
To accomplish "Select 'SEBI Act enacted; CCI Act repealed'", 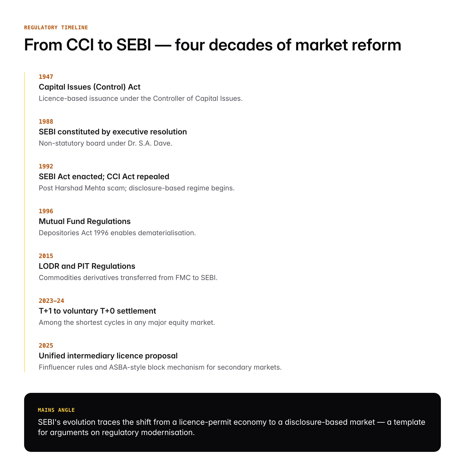I will tap(104, 176).
